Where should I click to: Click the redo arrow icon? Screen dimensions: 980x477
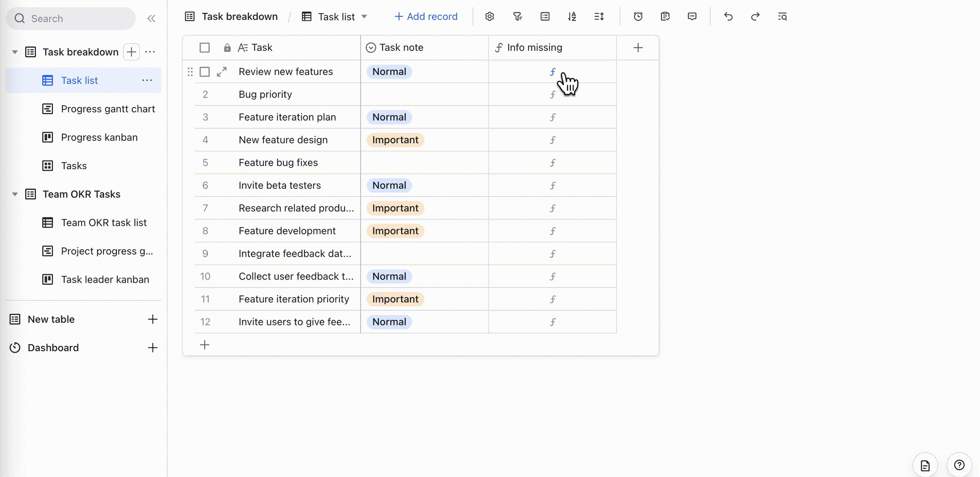755,17
